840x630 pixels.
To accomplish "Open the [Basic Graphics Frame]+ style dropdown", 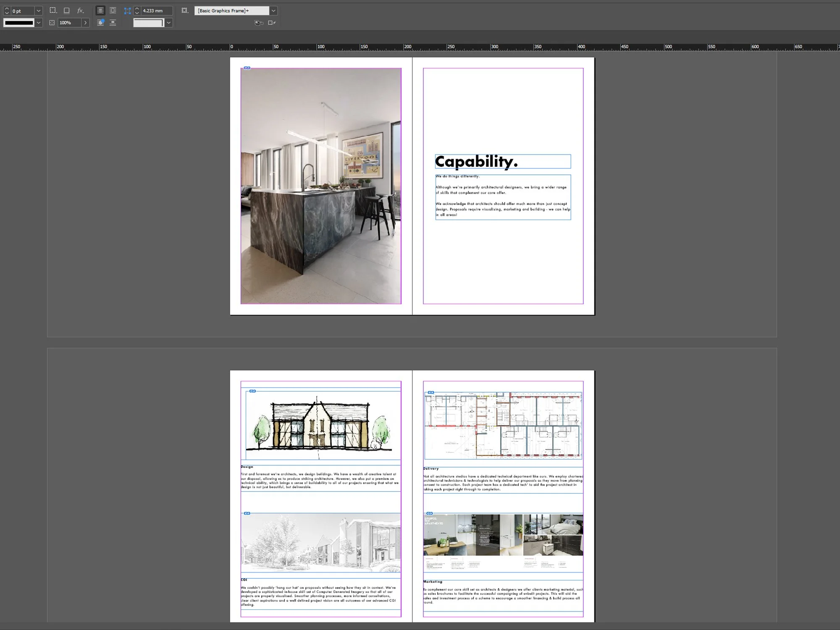I will coord(273,10).
